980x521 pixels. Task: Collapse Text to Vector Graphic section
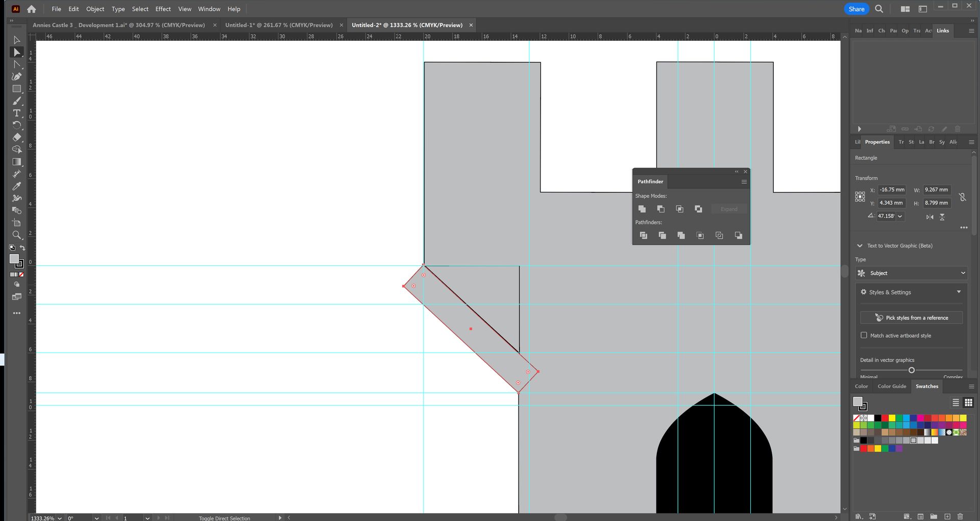pyautogui.click(x=860, y=246)
